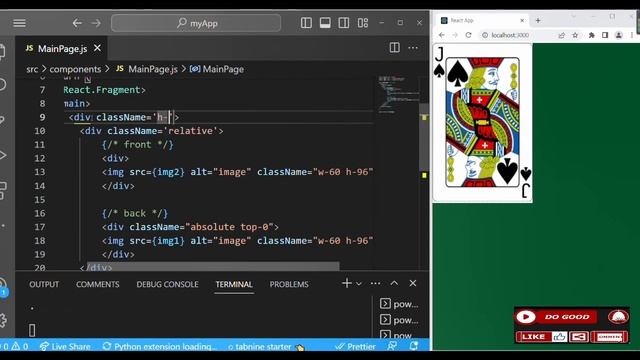Switch to the OUTPUT panel tab

[x=44, y=284]
